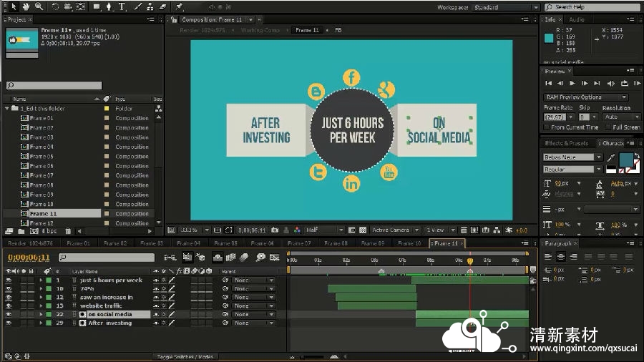Select the Puppet Pin tool
Image resolution: width=644 pixels, height=362 pixels.
(179, 6)
